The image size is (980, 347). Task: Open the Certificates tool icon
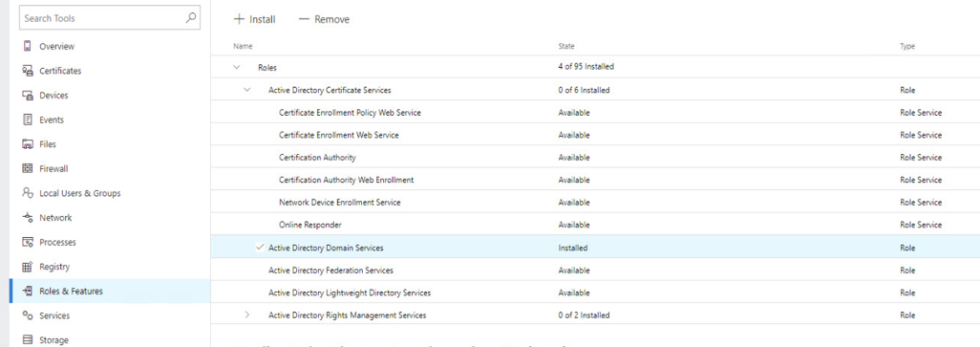(x=27, y=71)
